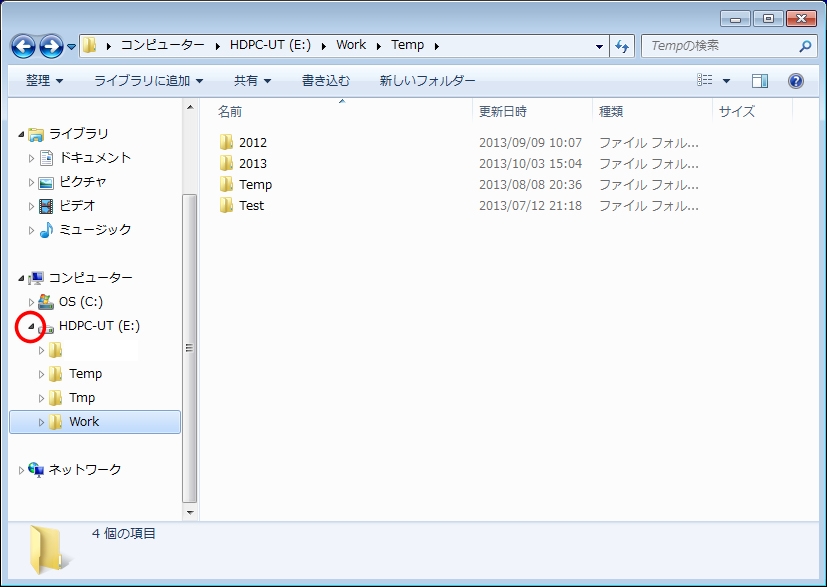The image size is (827, 587).
Task: Select the 2012 folder icon in list
Action: click(226, 142)
